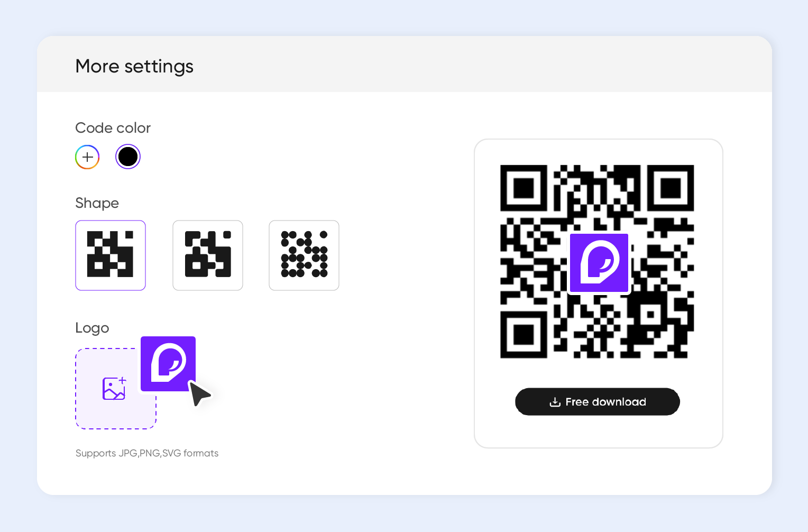Choose the square QR shape

pos(111,255)
